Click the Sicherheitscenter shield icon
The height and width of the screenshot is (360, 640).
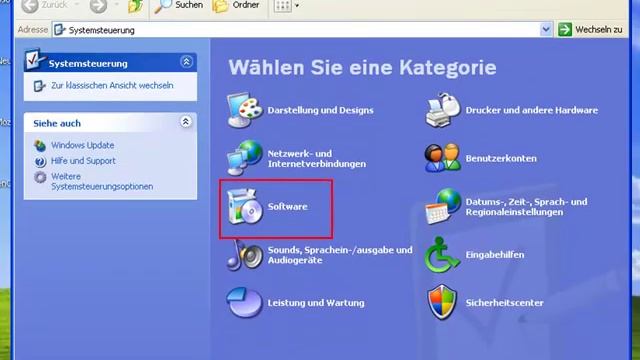click(x=442, y=302)
